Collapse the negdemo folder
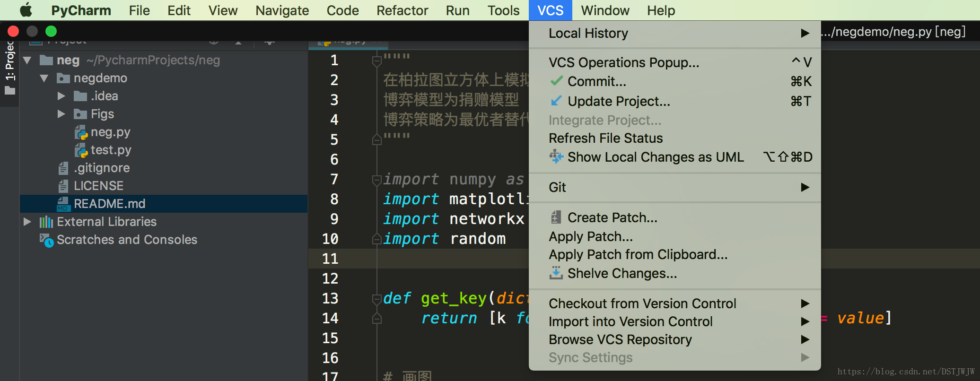980x381 pixels. pos(44,78)
